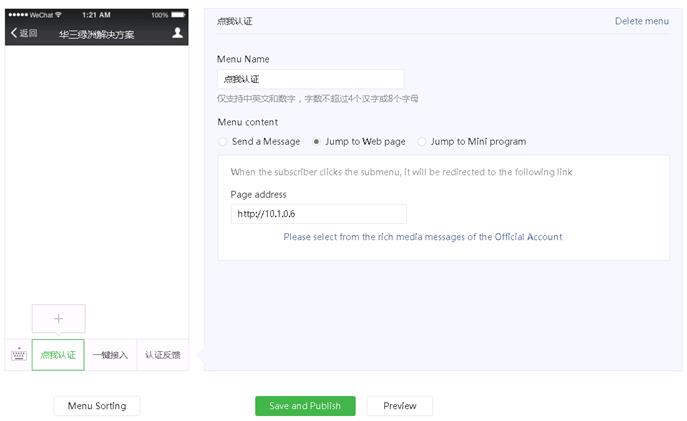Add a submenu with the plus button
This screenshot has height=421, width=687.
pos(59,318)
